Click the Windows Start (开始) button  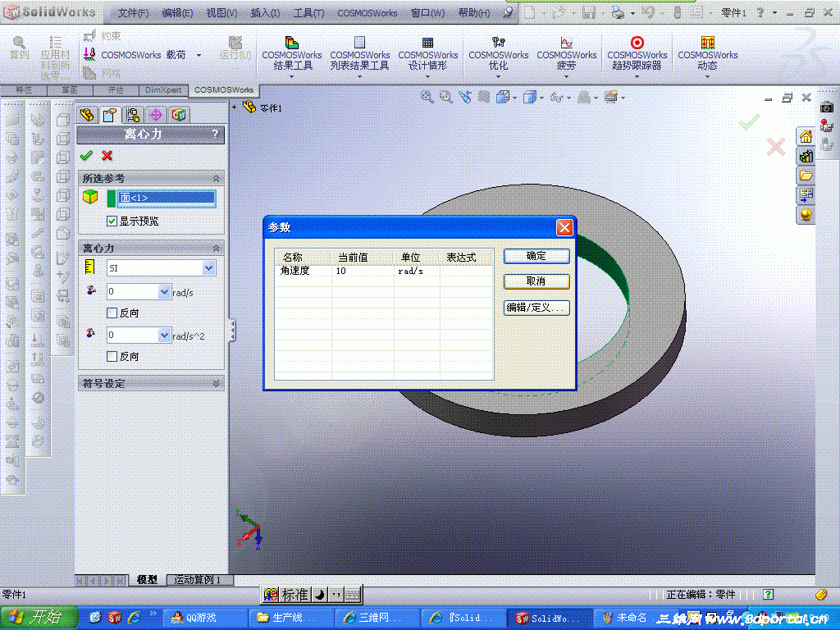(39, 617)
